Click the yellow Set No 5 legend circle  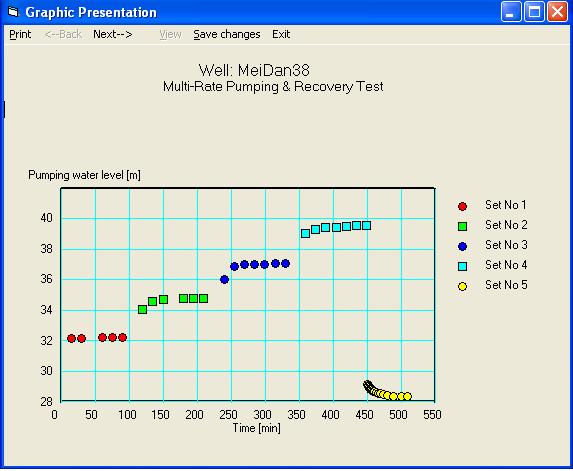pos(462,286)
